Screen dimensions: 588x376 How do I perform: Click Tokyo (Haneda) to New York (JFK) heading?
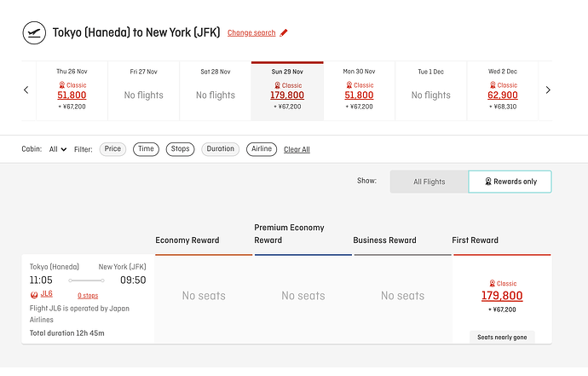(136, 32)
